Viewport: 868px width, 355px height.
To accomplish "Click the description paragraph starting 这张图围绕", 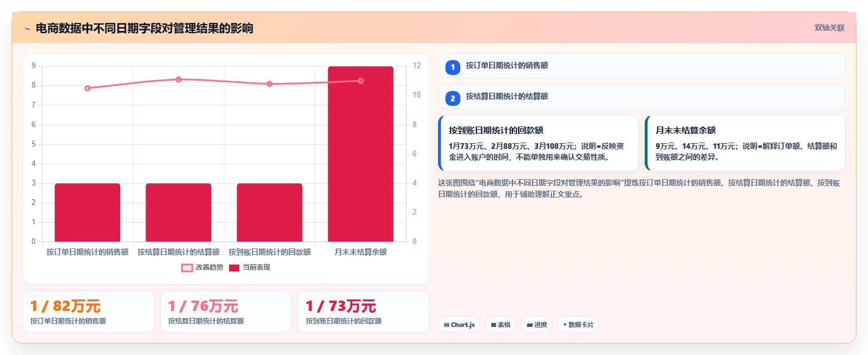I will [639, 188].
